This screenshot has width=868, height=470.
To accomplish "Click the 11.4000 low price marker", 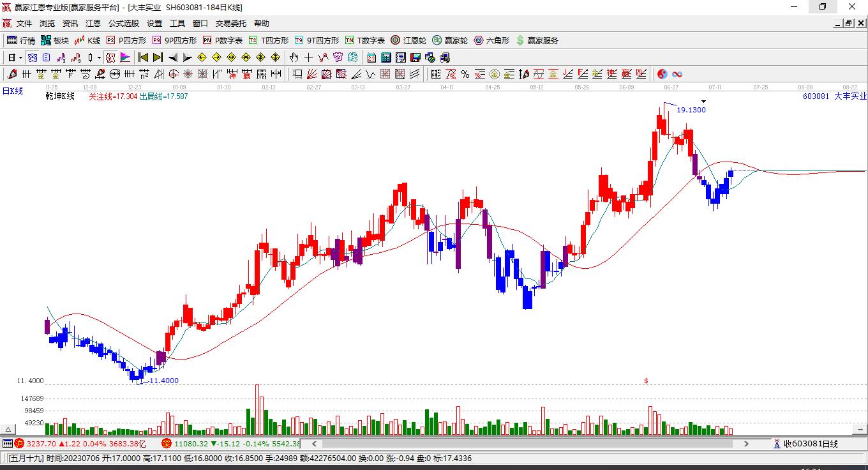I will pos(164,381).
